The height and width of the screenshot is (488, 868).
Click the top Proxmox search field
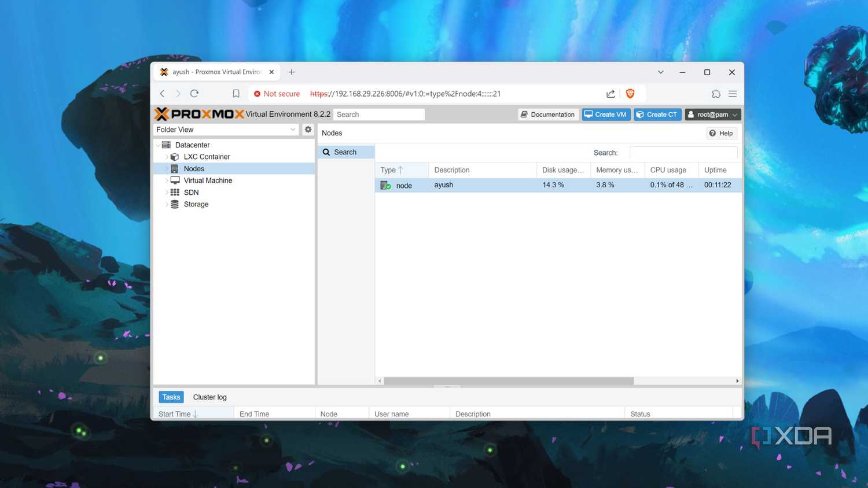click(379, 114)
